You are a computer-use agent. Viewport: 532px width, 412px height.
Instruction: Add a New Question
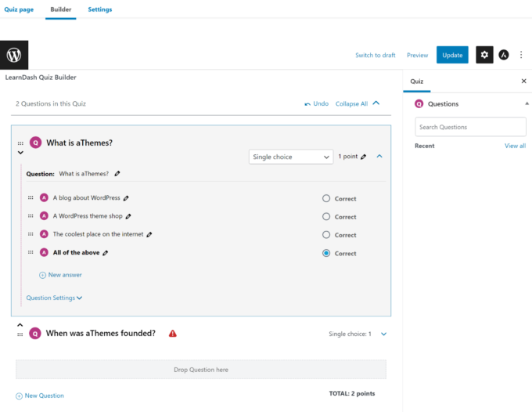click(40, 396)
